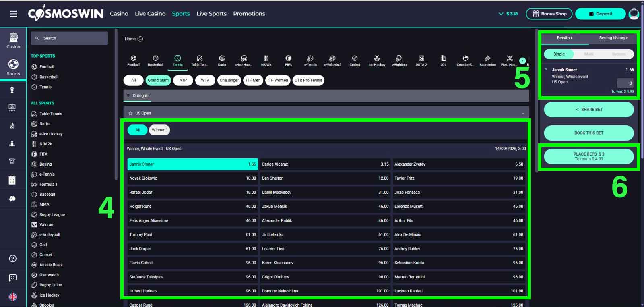Switch to the Betting history tab
Viewport: 644px width, 307px height.
coord(613,38)
